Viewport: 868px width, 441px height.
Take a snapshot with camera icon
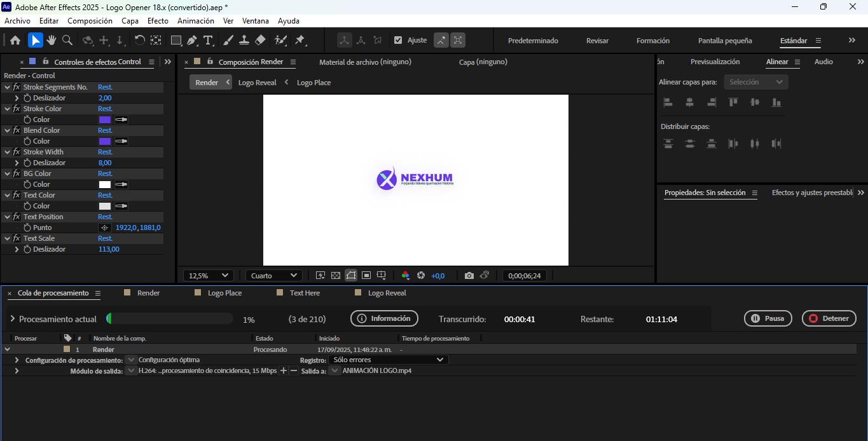[x=469, y=276]
